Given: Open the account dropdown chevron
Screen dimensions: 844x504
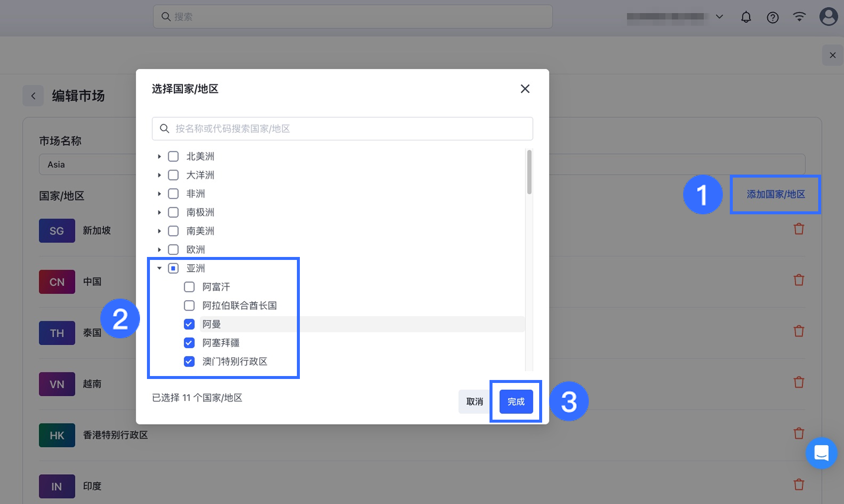Looking at the screenshot, I should (719, 17).
